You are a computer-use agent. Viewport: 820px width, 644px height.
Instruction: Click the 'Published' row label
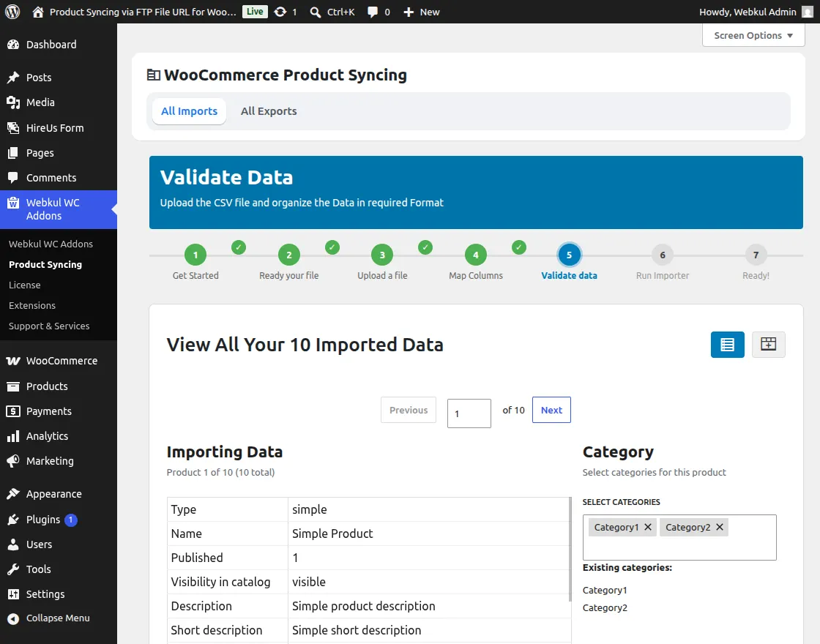pos(197,558)
